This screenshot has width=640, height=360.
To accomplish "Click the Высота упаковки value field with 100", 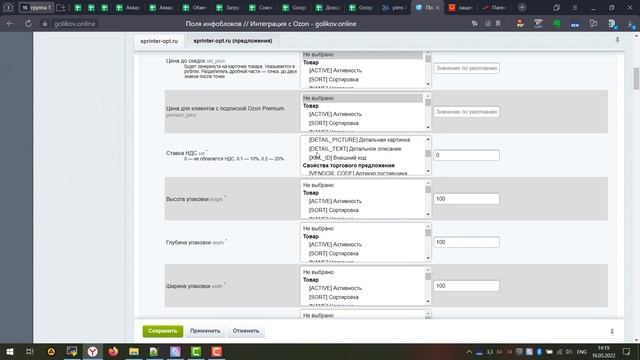I will tap(466, 199).
